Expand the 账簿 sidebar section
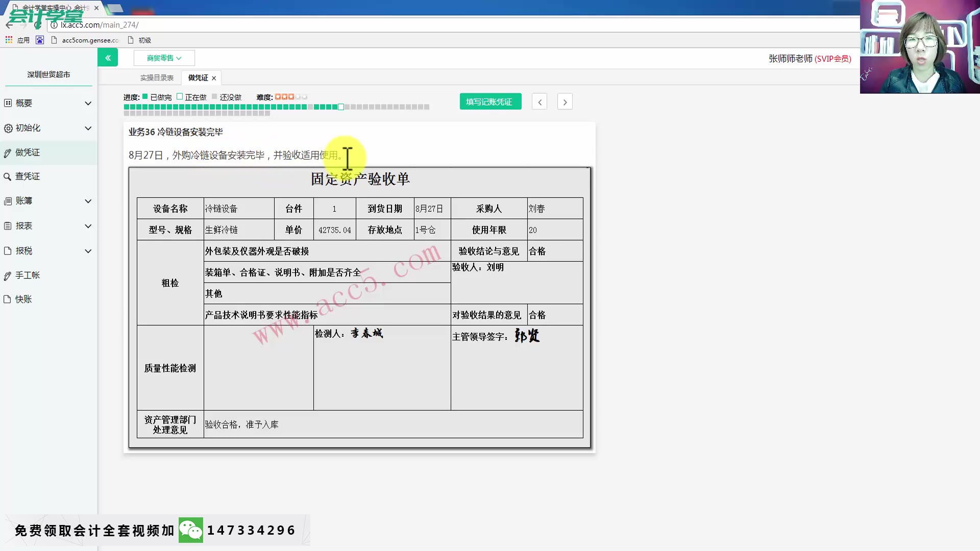Image resolution: width=980 pixels, height=551 pixels. pos(24,201)
